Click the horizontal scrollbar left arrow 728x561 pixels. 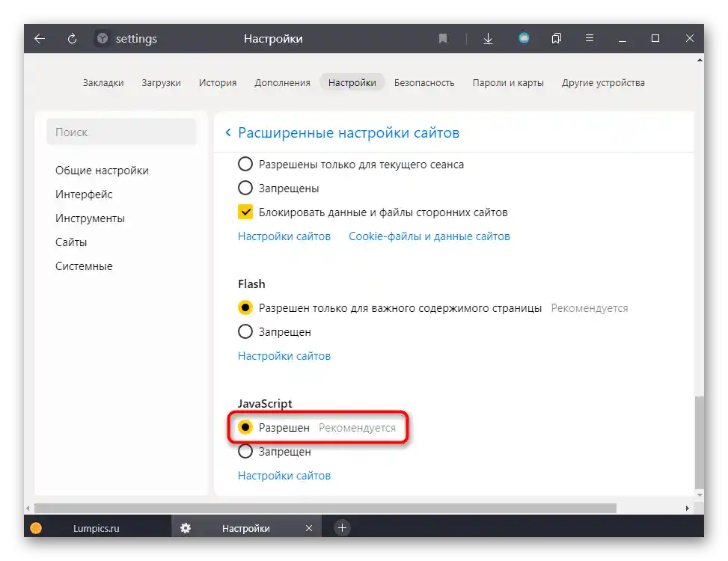tap(28, 508)
